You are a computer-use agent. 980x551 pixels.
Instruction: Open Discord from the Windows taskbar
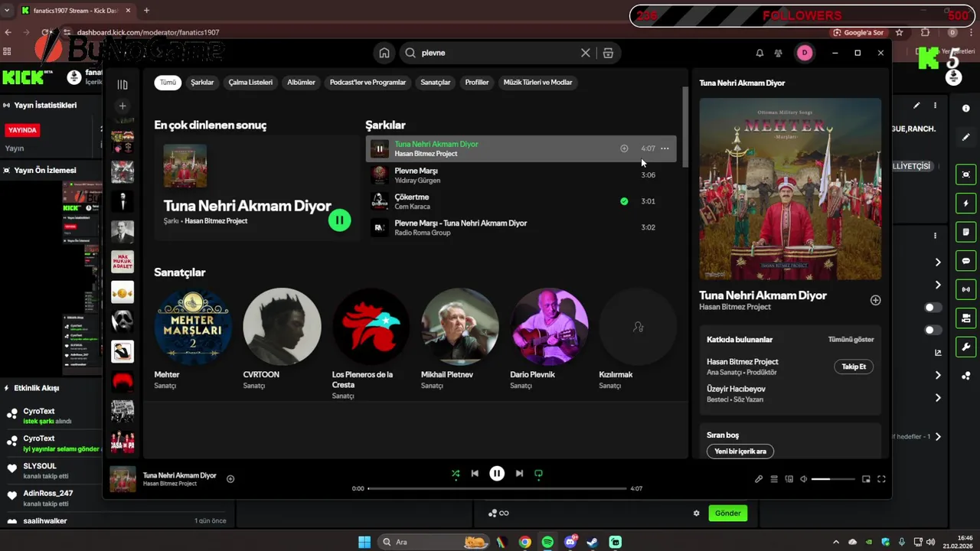pyautogui.click(x=570, y=542)
